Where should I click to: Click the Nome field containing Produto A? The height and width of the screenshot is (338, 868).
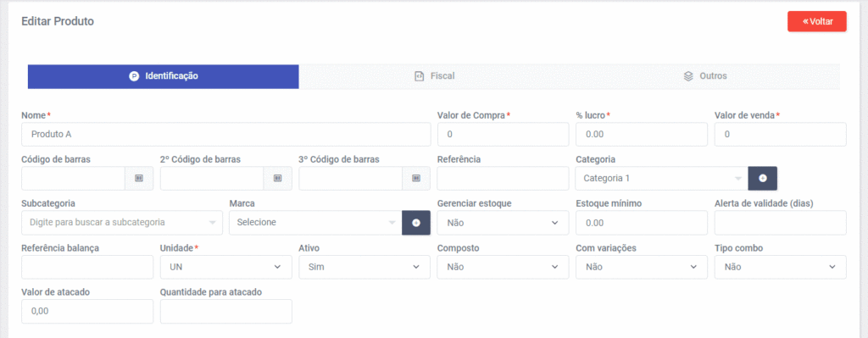pos(225,135)
